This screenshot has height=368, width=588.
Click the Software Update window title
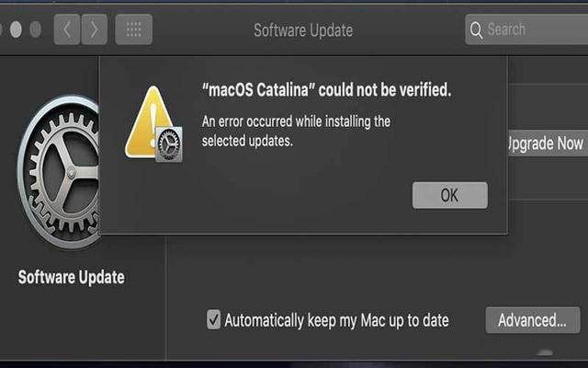click(303, 30)
